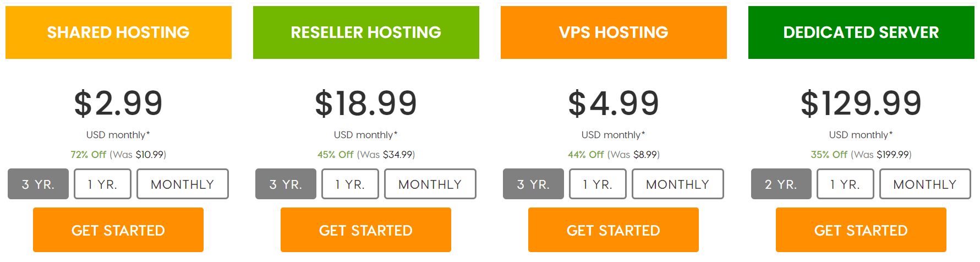
Task: Open the Shared Hosting header banner
Action: pos(118,32)
